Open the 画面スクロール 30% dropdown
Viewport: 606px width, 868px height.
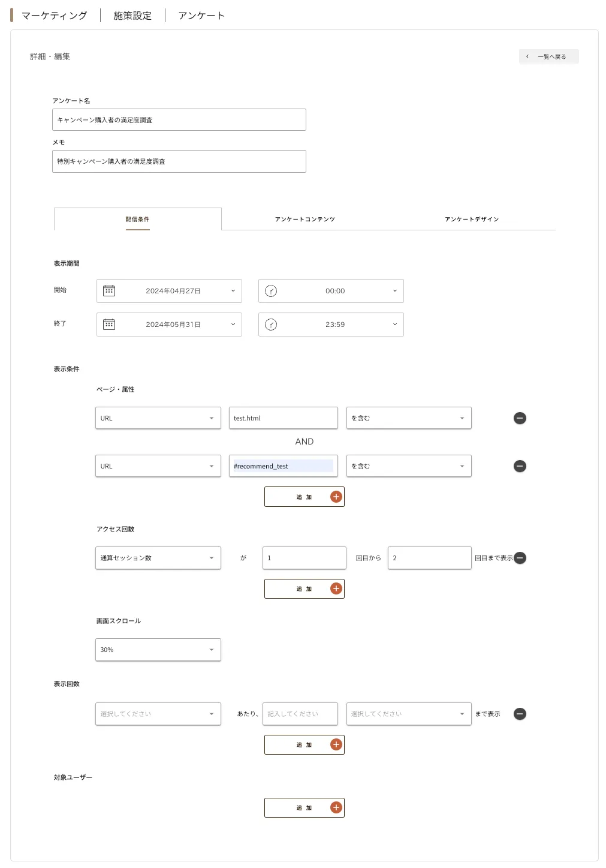[158, 650]
